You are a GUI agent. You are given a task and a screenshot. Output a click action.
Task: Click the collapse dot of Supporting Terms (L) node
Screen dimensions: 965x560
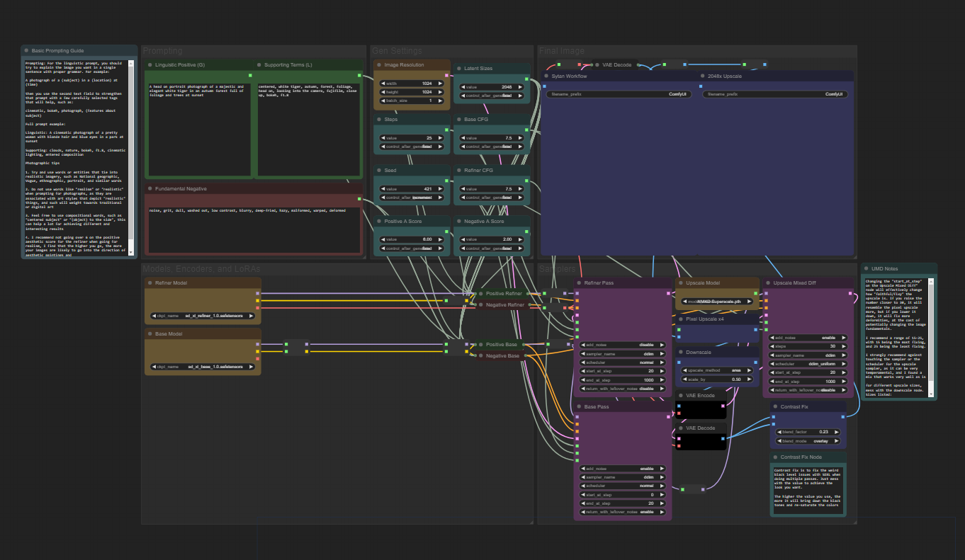click(x=259, y=65)
